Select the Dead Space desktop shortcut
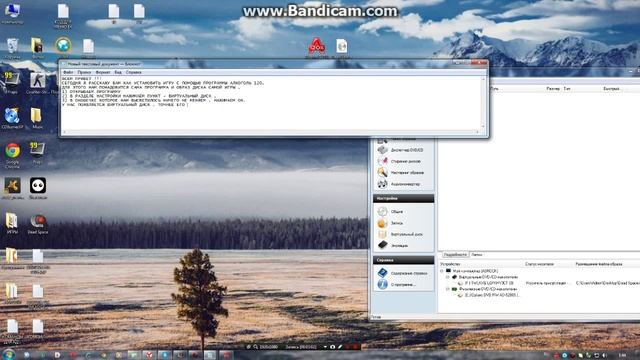This screenshot has width=640, height=360. [38, 224]
